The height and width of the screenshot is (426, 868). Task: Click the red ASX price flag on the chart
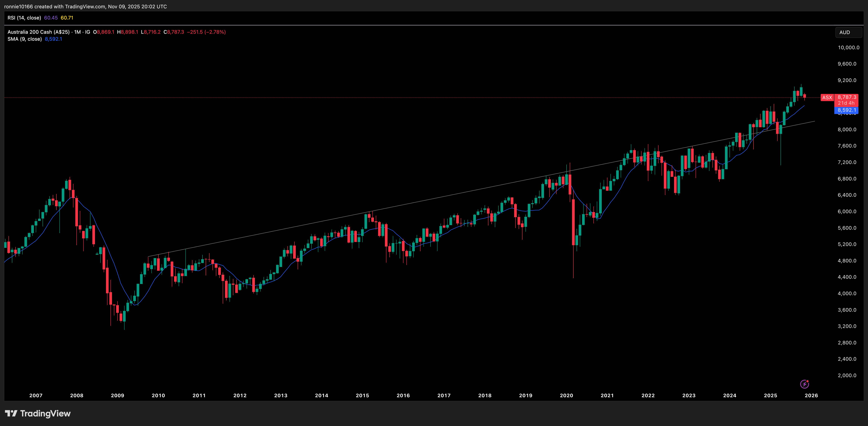click(x=827, y=97)
